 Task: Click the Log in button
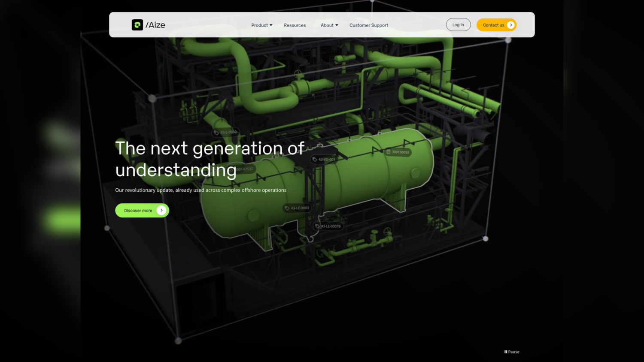(458, 25)
